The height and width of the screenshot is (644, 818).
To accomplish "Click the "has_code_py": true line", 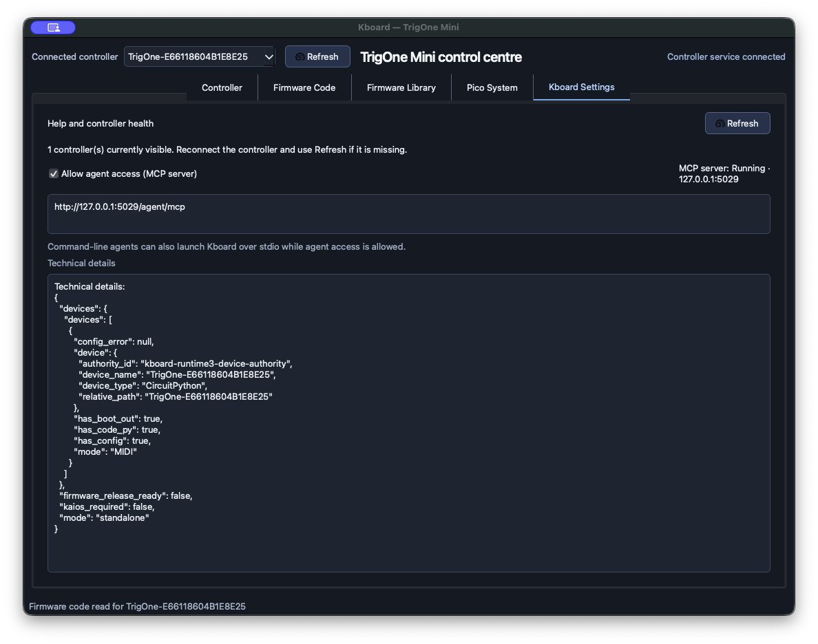I will pyautogui.click(x=117, y=430).
